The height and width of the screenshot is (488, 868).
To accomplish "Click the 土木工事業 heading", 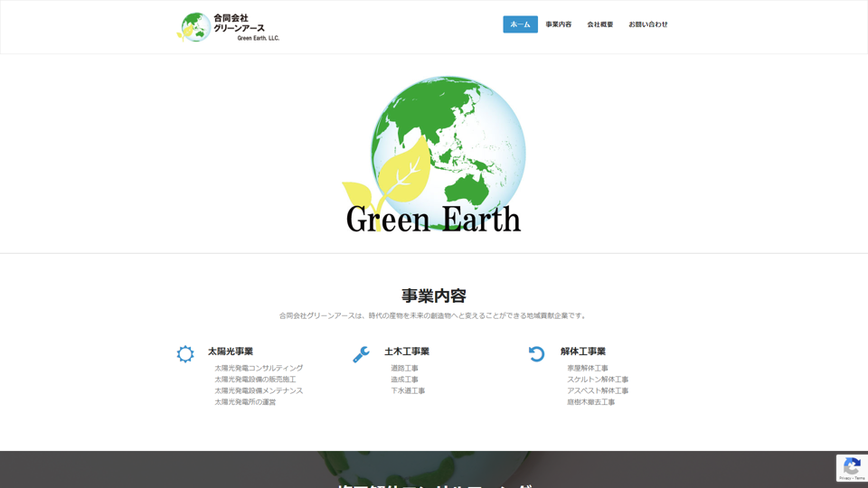I will tap(407, 352).
